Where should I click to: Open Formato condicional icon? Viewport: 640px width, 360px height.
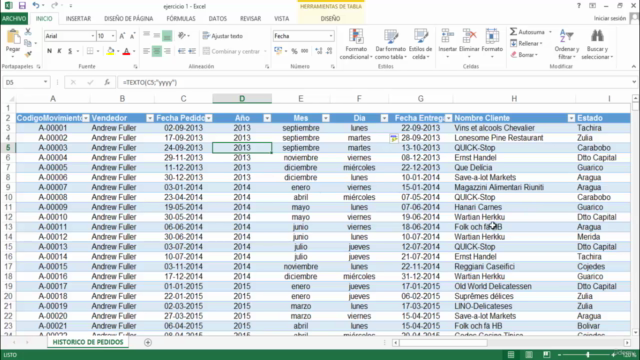pyautogui.click(x=356, y=37)
